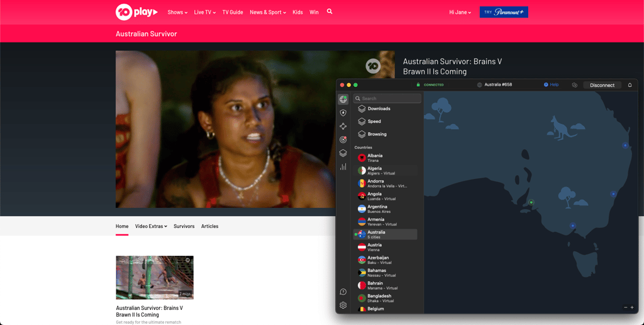Open VPN settings gear icon

tap(343, 305)
